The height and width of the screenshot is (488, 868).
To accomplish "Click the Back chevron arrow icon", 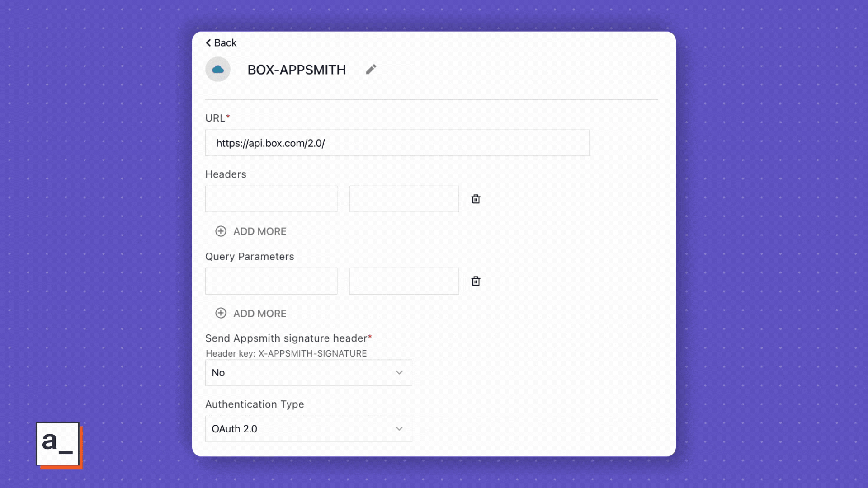I will pos(208,43).
